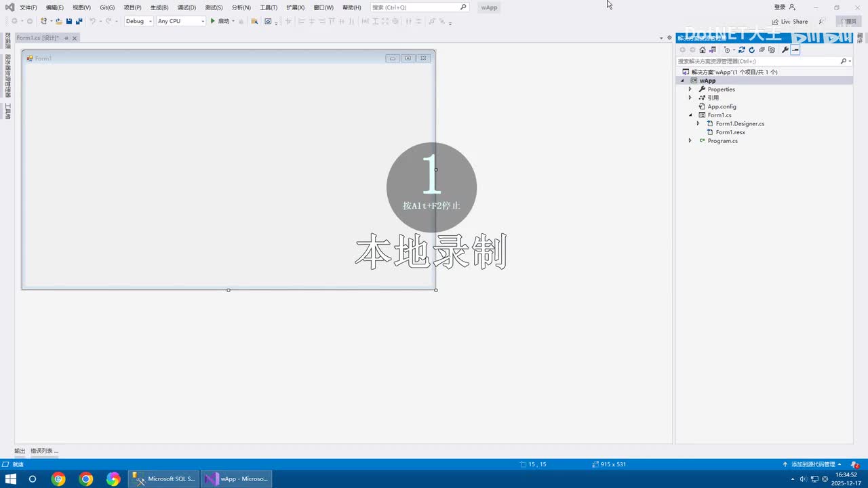Open Properties via the wrench toolbar icon
This screenshot has height=488, width=868.
coord(785,49)
